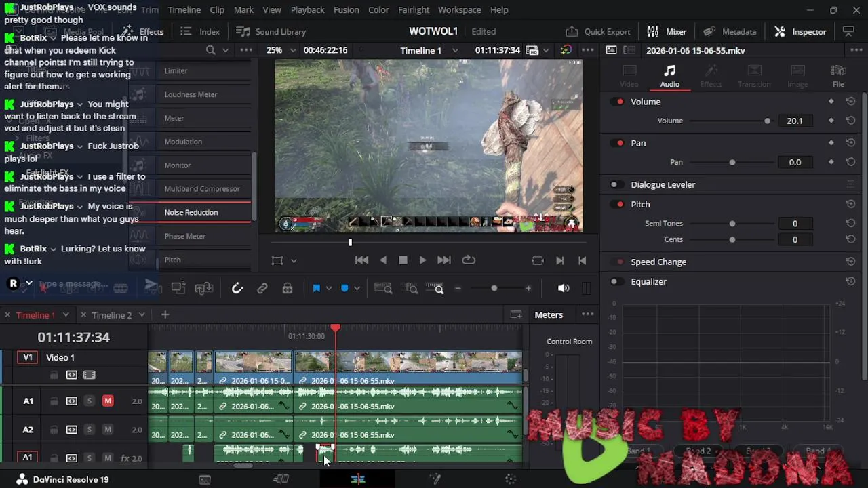This screenshot has width=868, height=488.
Task: Switch to Timeline 2 tab
Action: 111,314
